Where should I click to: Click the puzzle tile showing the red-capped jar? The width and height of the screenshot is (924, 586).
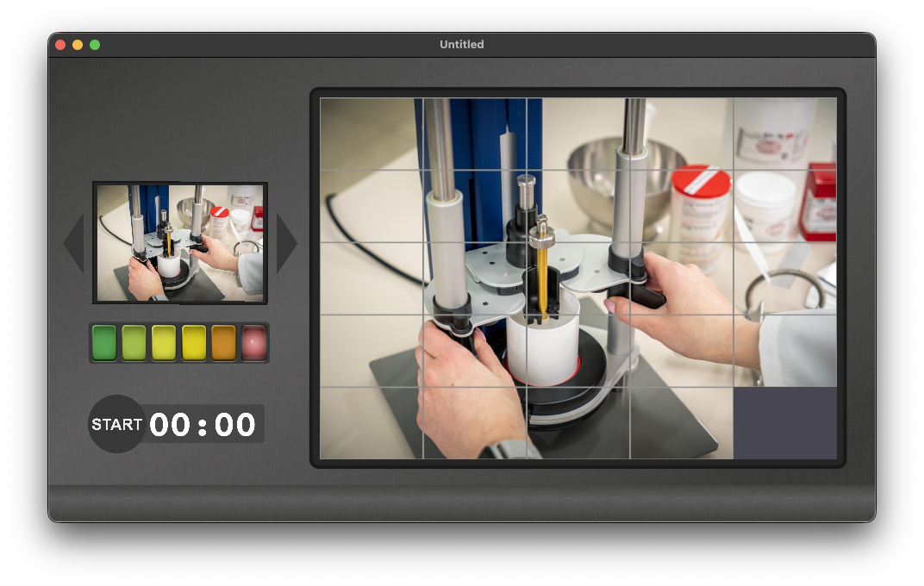click(681, 206)
